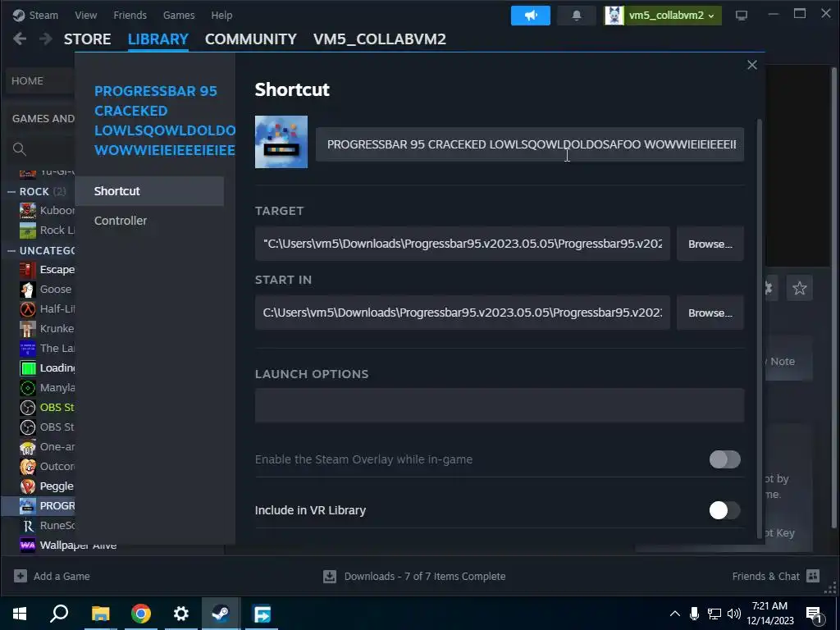Select the green-labeled OBS Studio entry
Screen dimensions: 840x630
pyautogui.click(x=47, y=407)
